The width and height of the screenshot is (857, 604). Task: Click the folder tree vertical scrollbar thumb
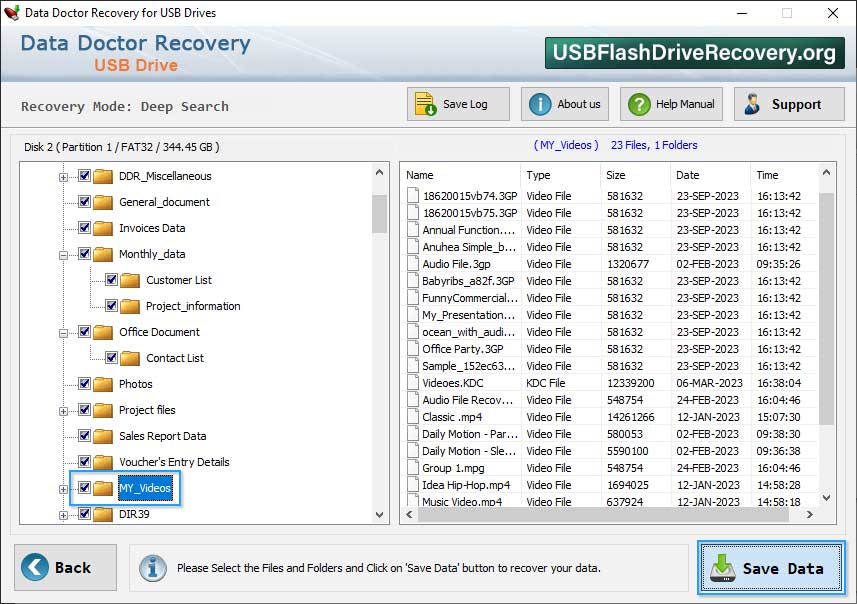(x=379, y=214)
